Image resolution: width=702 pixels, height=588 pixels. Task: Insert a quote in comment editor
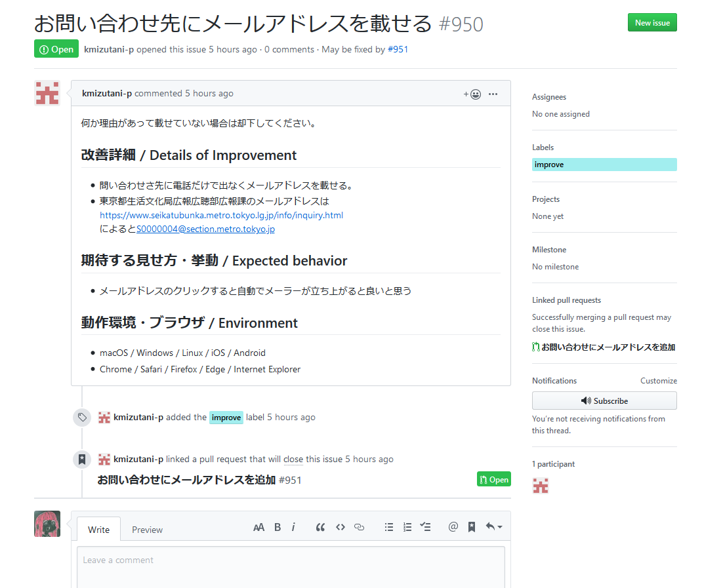[320, 527]
